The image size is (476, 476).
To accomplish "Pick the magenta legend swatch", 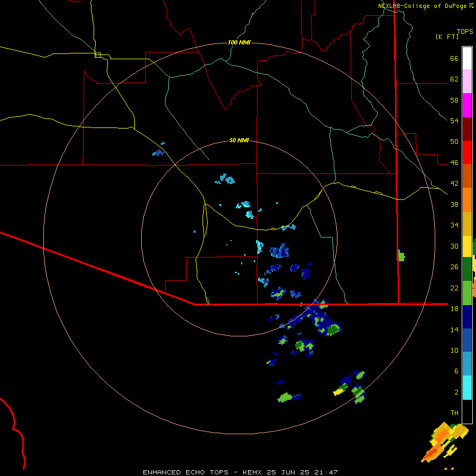I will [467, 105].
